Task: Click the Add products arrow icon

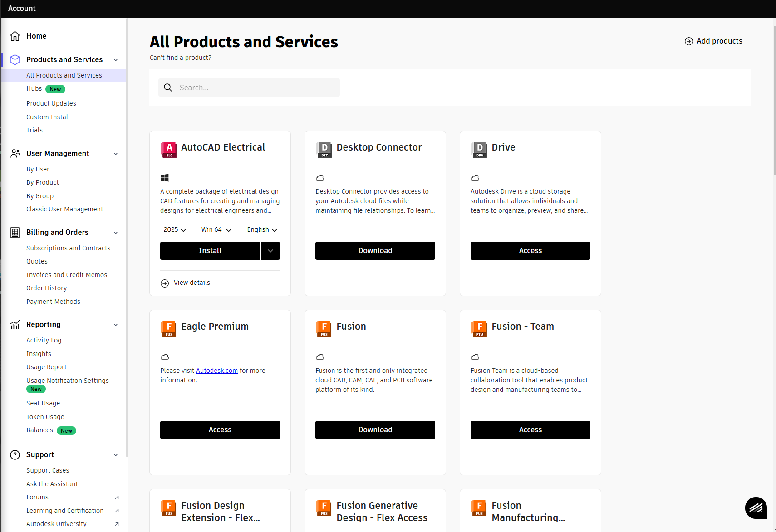Action: (x=689, y=41)
